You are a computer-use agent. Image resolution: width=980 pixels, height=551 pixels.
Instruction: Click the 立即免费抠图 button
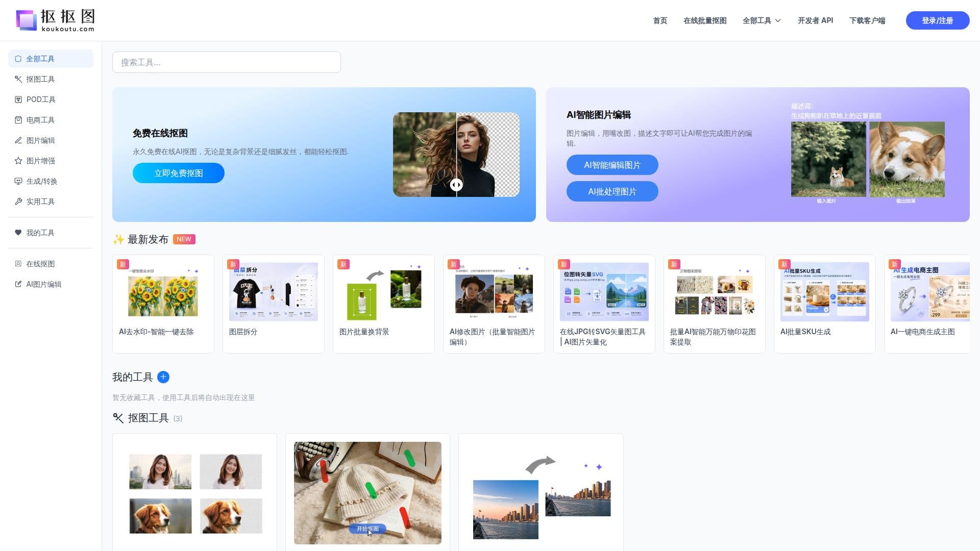[179, 173]
